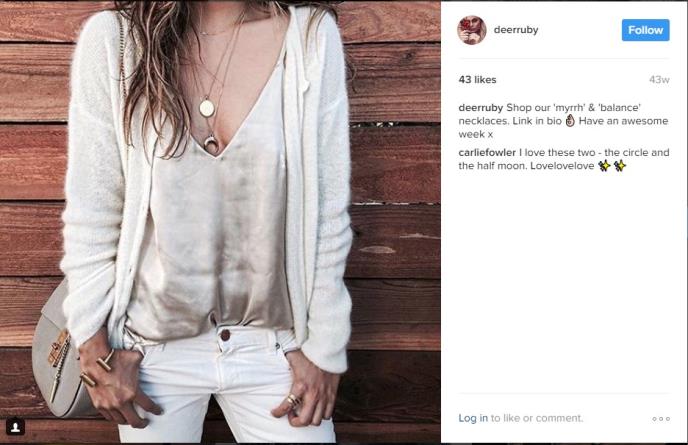The height and width of the screenshot is (445, 688).
Task: Show tagged people icon on the photo
Action: tap(15, 427)
